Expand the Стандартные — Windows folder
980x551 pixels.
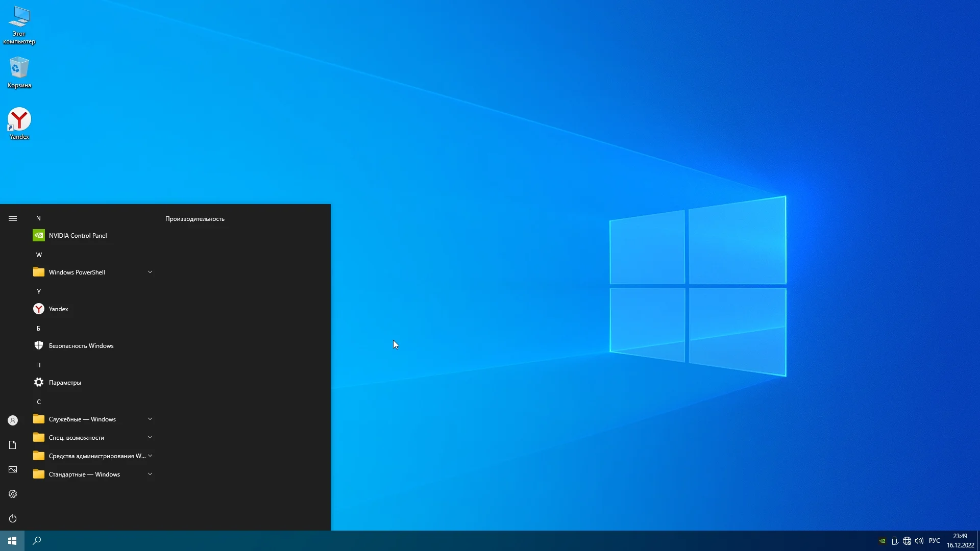click(92, 474)
